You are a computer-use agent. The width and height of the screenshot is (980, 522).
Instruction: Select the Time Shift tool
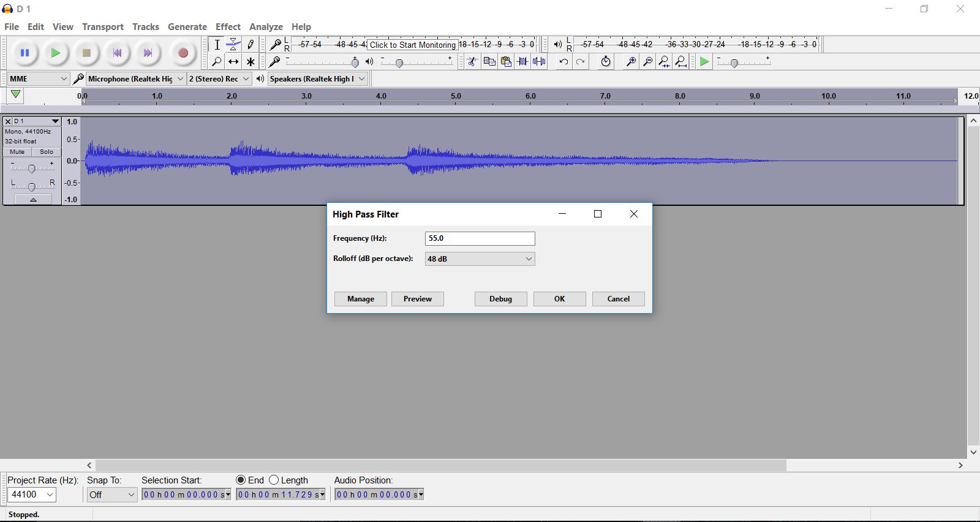(233, 61)
